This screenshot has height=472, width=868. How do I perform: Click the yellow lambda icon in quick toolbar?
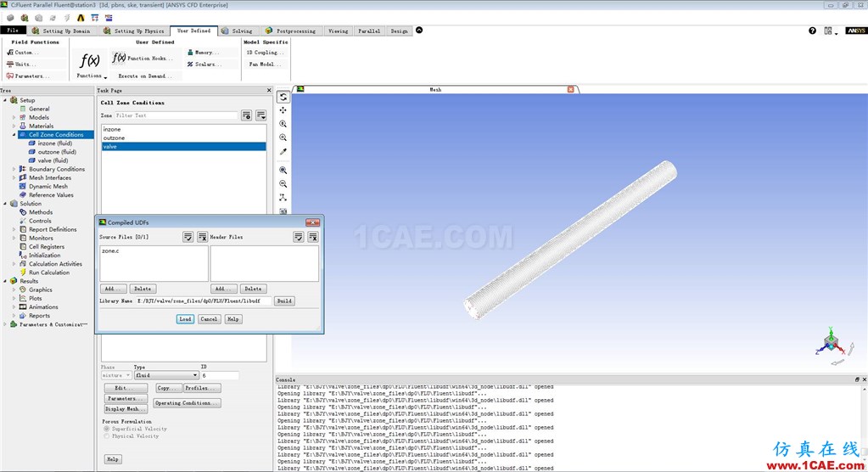tap(81, 18)
